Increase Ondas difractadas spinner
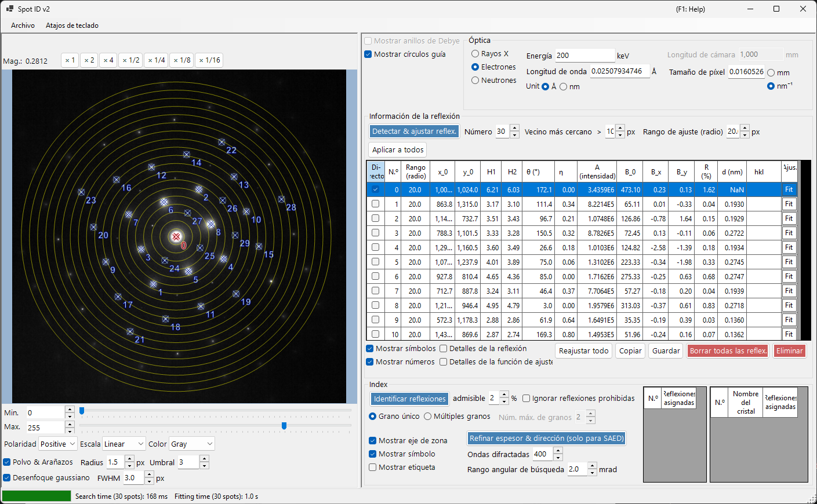Image resolution: width=817 pixels, height=504 pixels. [x=558, y=451]
